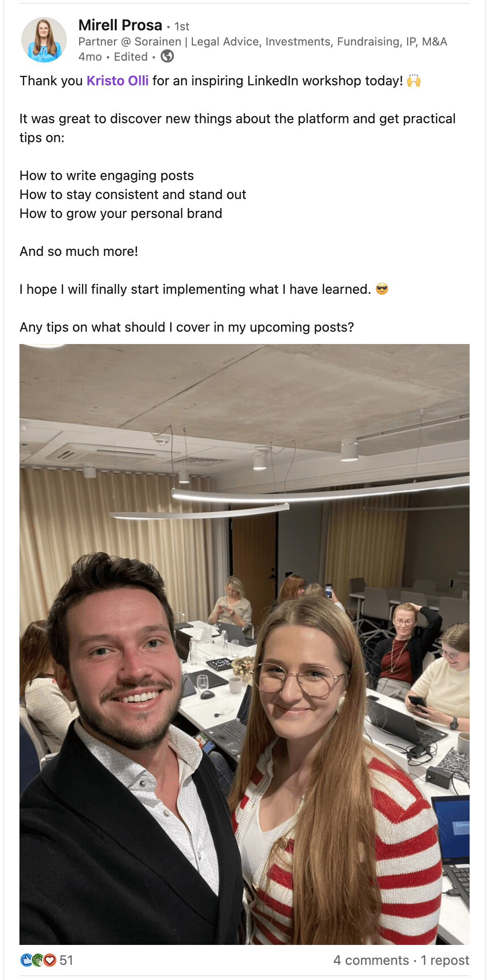This screenshot has width=490, height=980.
Task: Open the workshop selfie photo
Action: pos(245,644)
